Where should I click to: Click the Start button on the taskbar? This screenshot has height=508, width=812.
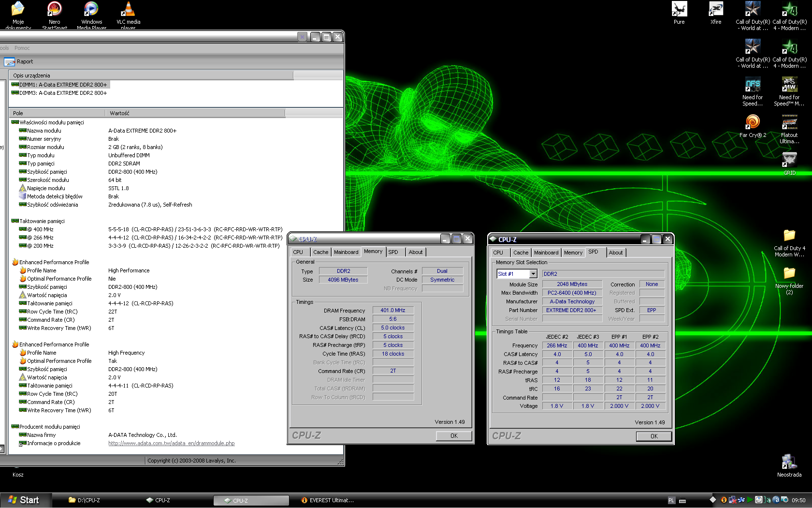(x=26, y=500)
